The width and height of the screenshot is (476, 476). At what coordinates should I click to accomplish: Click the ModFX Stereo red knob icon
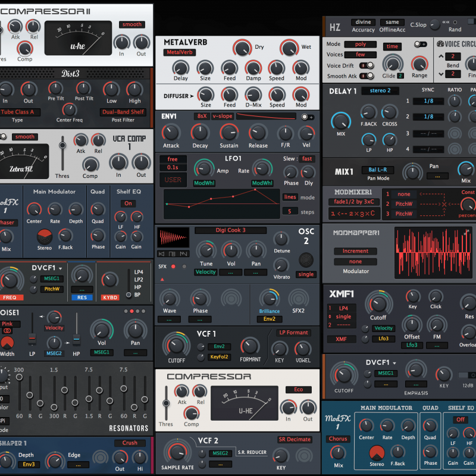point(45,236)
